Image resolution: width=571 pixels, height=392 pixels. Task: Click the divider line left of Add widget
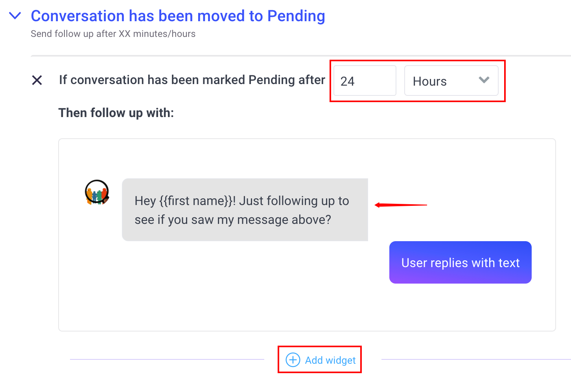pyautogui.click(x=167, y=359)
